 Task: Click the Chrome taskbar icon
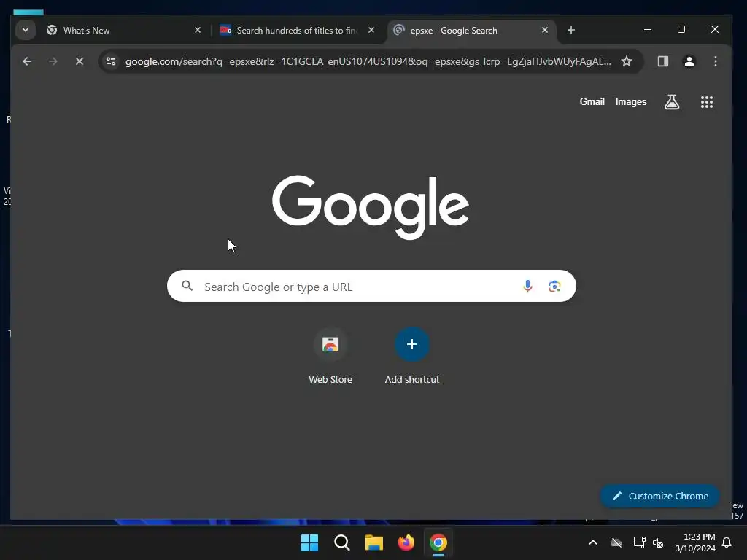pyautogui.click(x=438, y=542)
